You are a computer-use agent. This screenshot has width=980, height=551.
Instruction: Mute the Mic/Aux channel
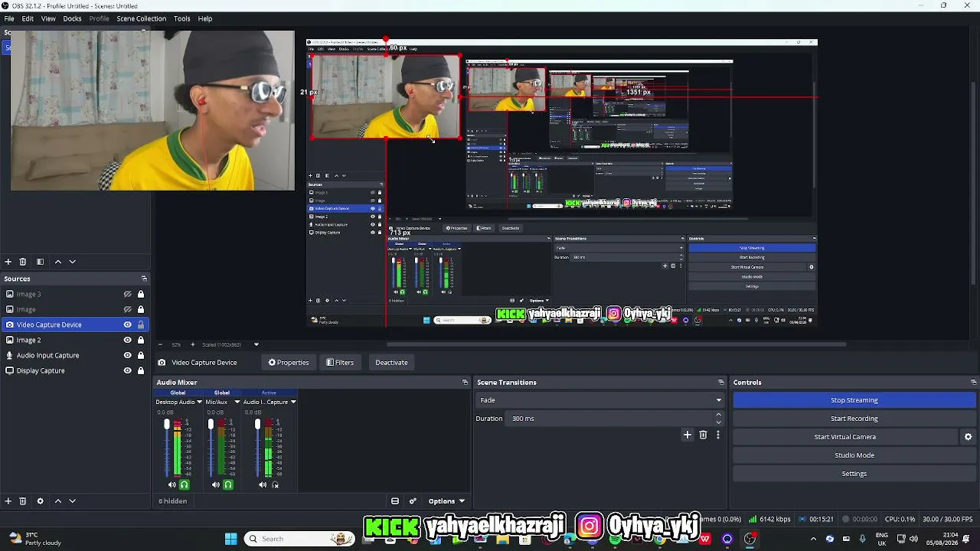[215, 484]
